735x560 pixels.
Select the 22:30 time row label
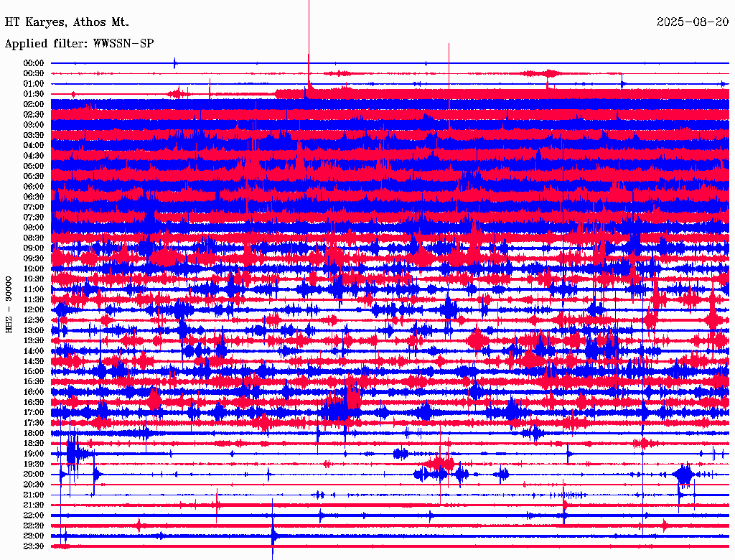34,526
